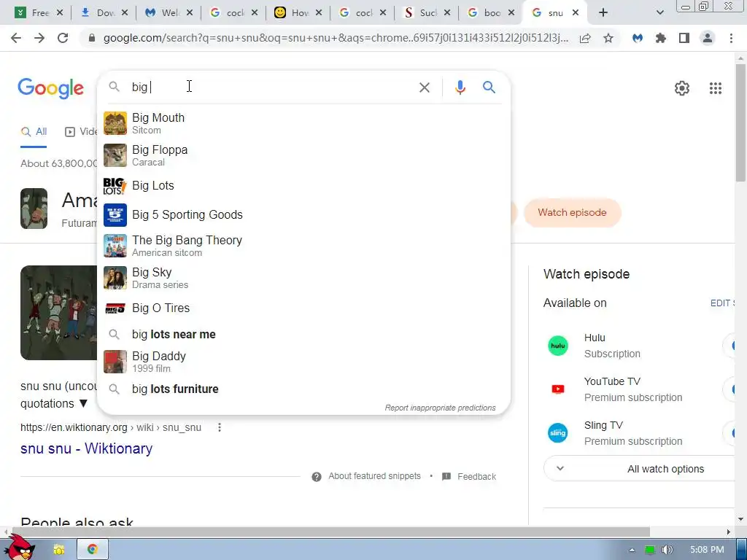747x560 pixels.
Task: Open the snu snu - Wiktionary link
Action: tap(86, 448)
